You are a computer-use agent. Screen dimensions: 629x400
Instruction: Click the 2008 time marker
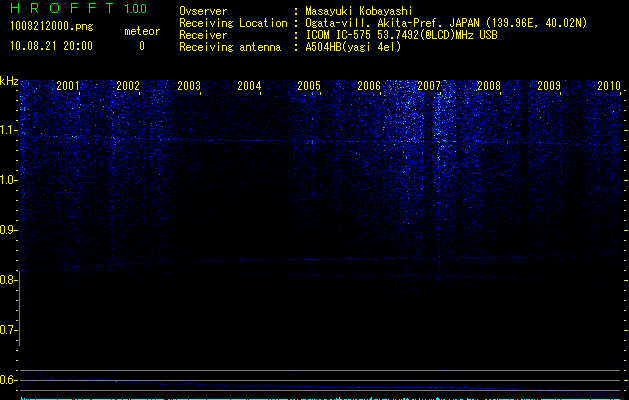[x=489, y=85]
